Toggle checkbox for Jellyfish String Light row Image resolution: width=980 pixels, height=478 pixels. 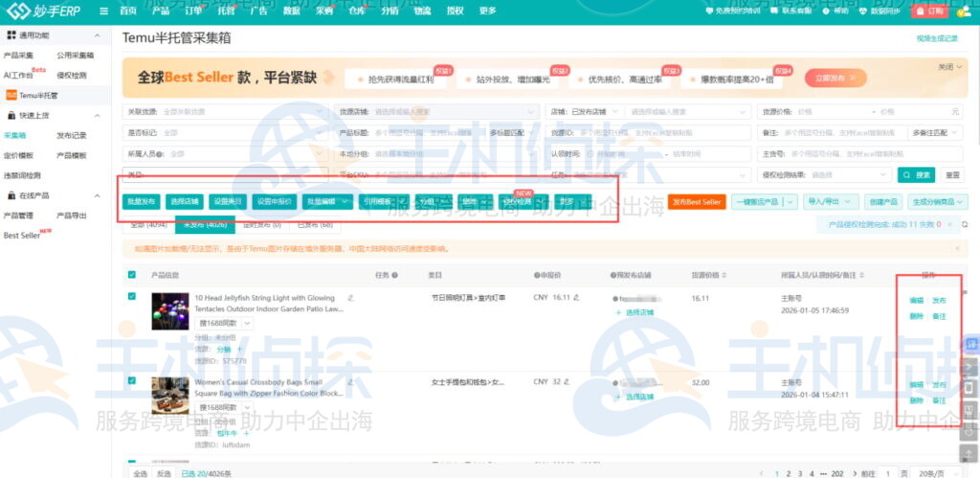131,297
